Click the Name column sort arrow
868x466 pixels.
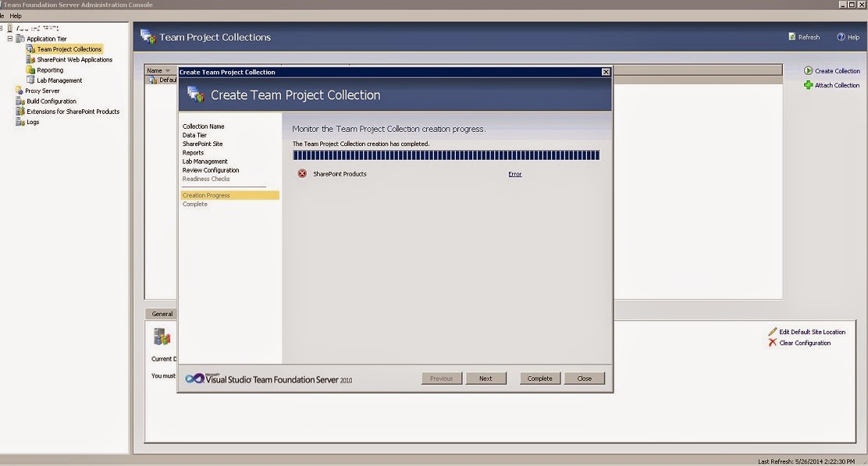pyautogui.click(x=167, y=71)
